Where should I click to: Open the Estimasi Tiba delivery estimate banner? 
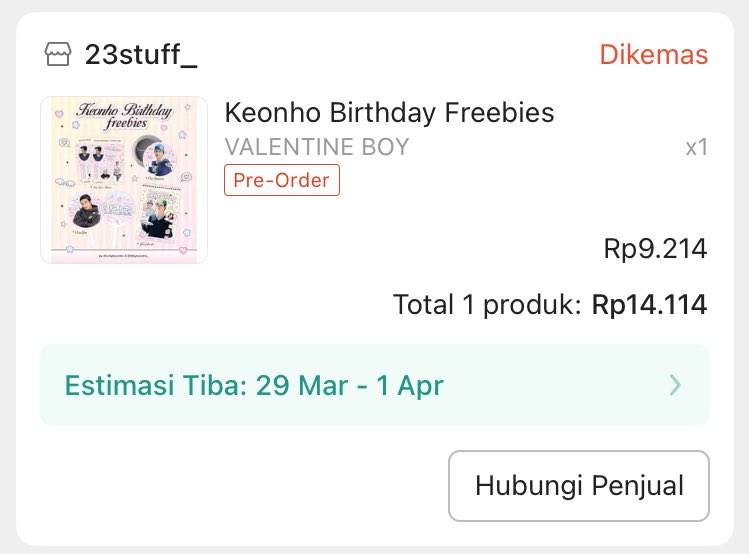(x=375, y=385)
